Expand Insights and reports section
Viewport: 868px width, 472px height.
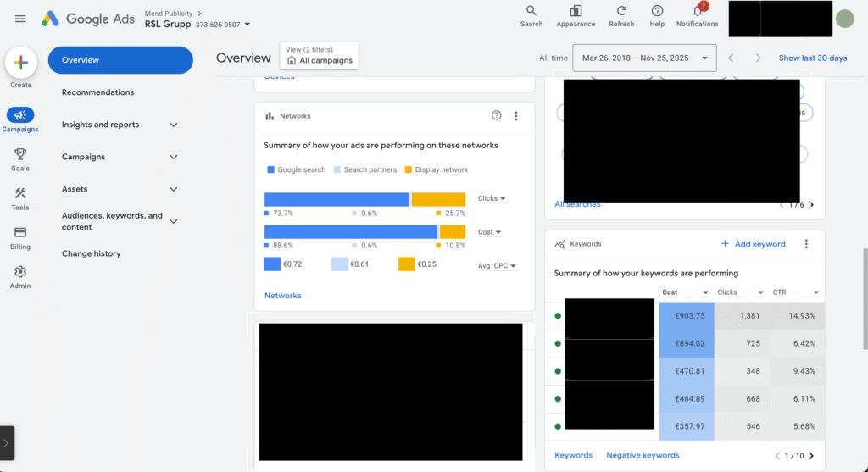173,125
